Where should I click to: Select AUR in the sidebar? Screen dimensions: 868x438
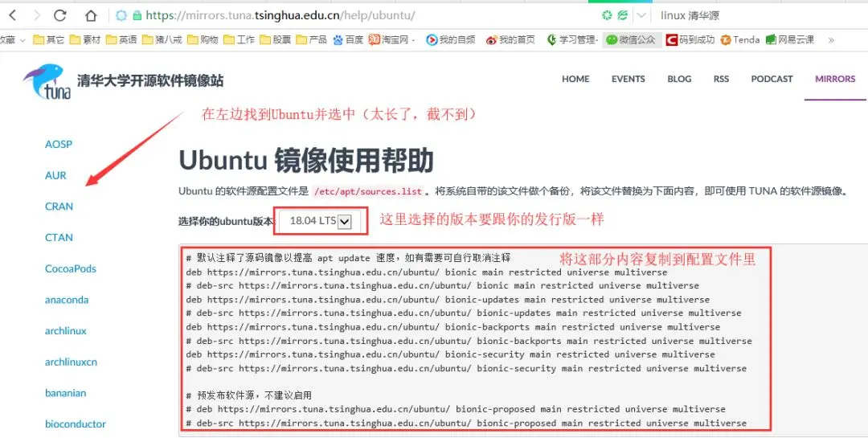55,175
